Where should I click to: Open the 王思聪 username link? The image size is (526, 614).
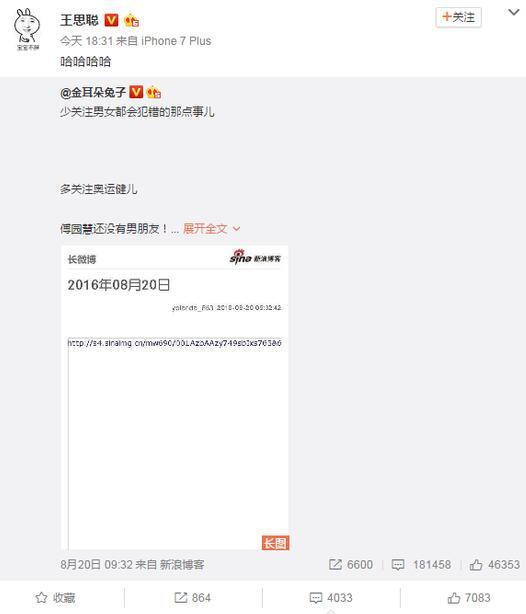(x=79, y=20)
